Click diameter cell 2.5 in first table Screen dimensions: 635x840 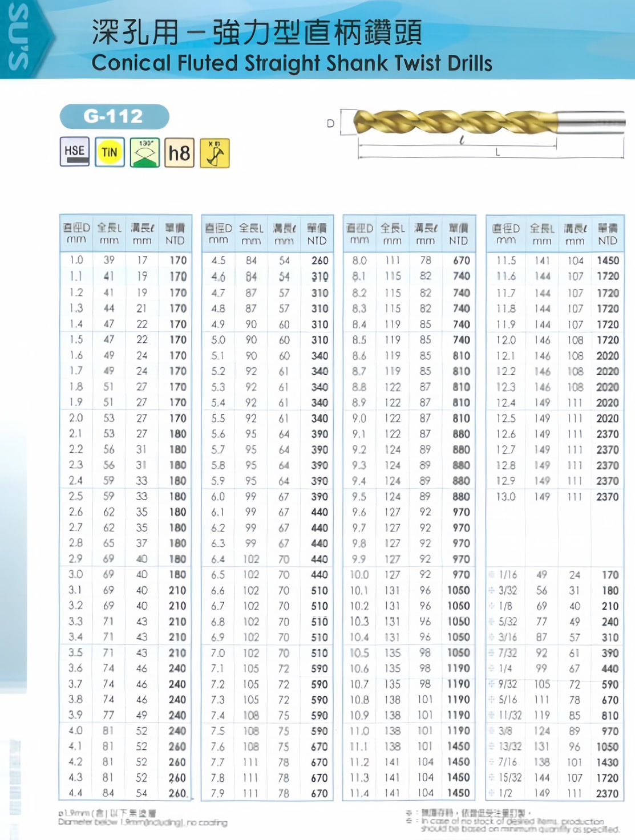[x=76, y=496]
